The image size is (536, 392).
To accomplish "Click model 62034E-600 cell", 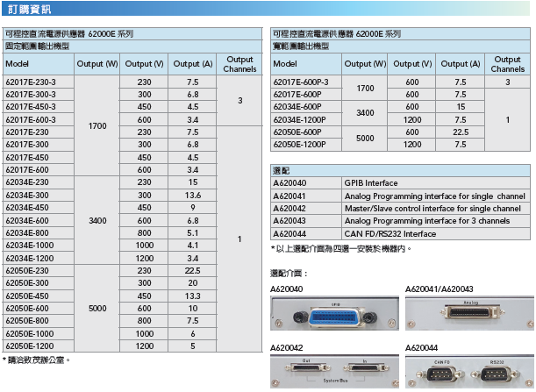I will (39, 220).
